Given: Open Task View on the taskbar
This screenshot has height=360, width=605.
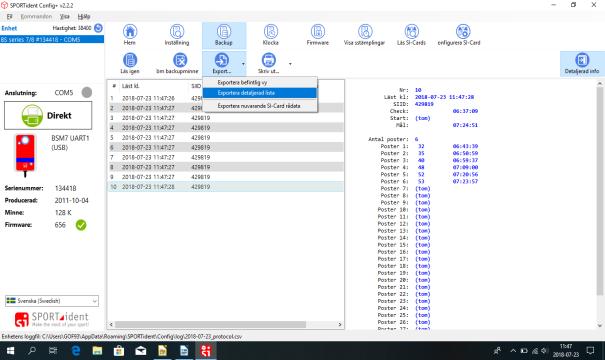Looking at the screenshot, I should pos(53,351).
